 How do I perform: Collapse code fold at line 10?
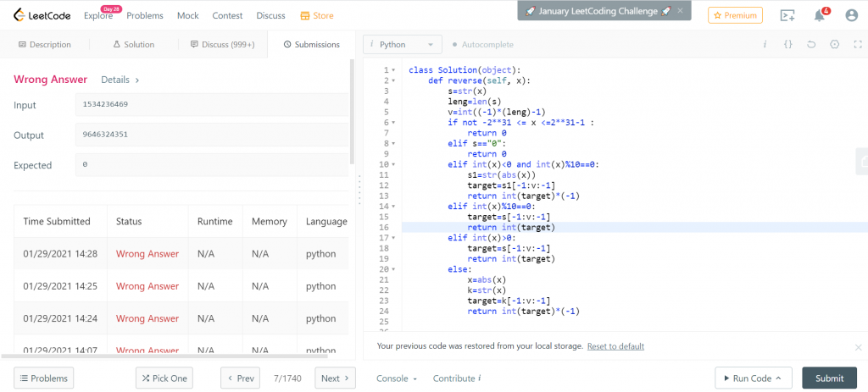393,165
